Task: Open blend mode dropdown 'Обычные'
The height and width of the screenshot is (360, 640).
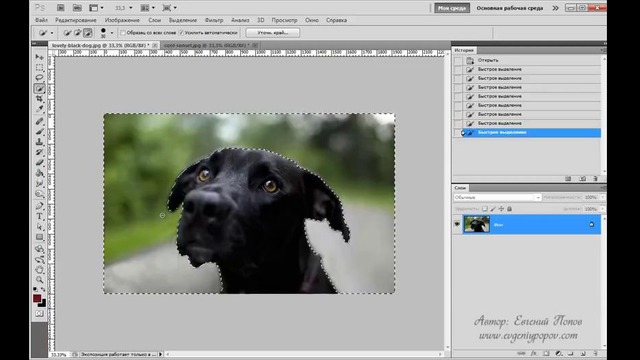Action: coord(498,197)
